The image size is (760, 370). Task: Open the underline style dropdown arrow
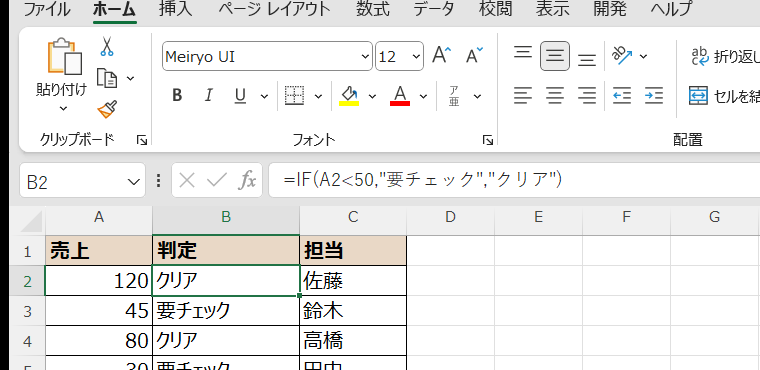(264, 96)
